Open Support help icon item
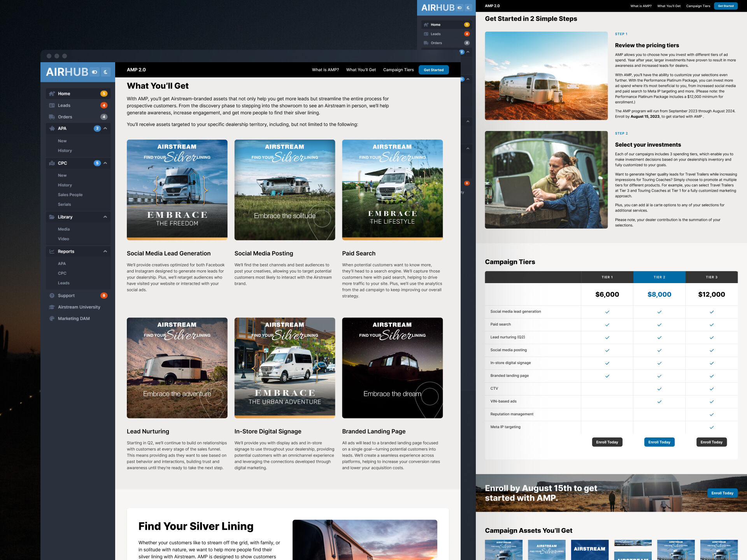 (52, 296)
